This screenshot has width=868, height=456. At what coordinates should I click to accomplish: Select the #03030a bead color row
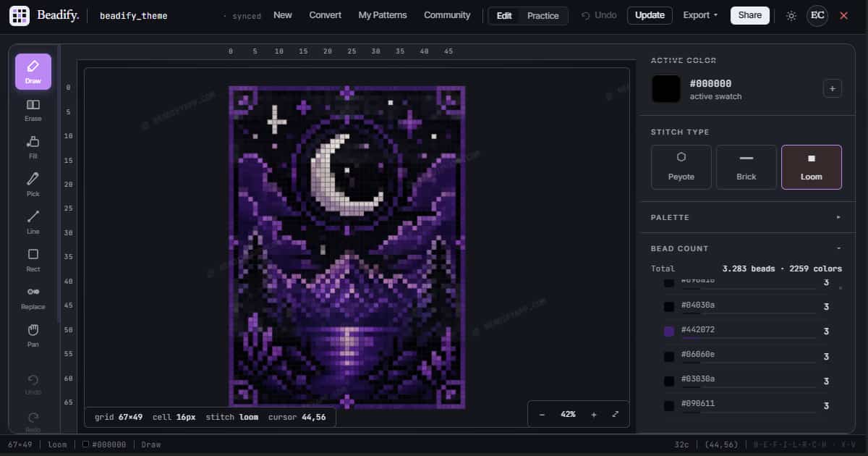[746, 381]
